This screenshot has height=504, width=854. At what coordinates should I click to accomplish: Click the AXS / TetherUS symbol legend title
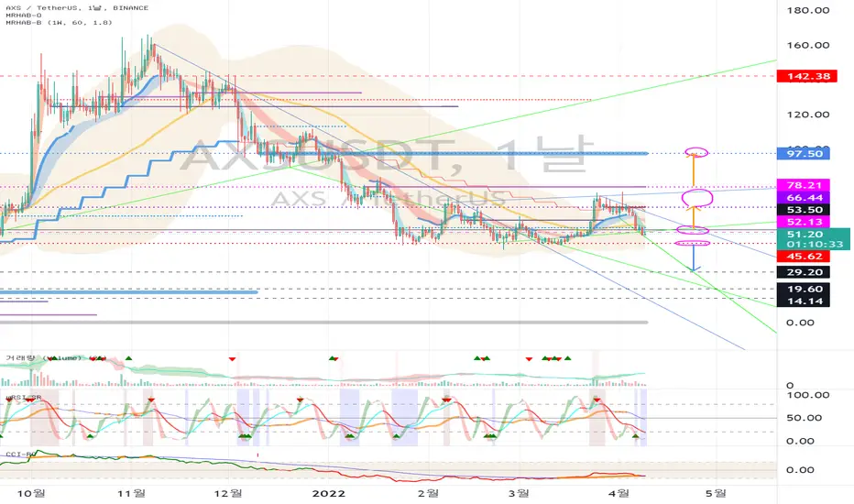pyautogui.click(x=77, y=7)
